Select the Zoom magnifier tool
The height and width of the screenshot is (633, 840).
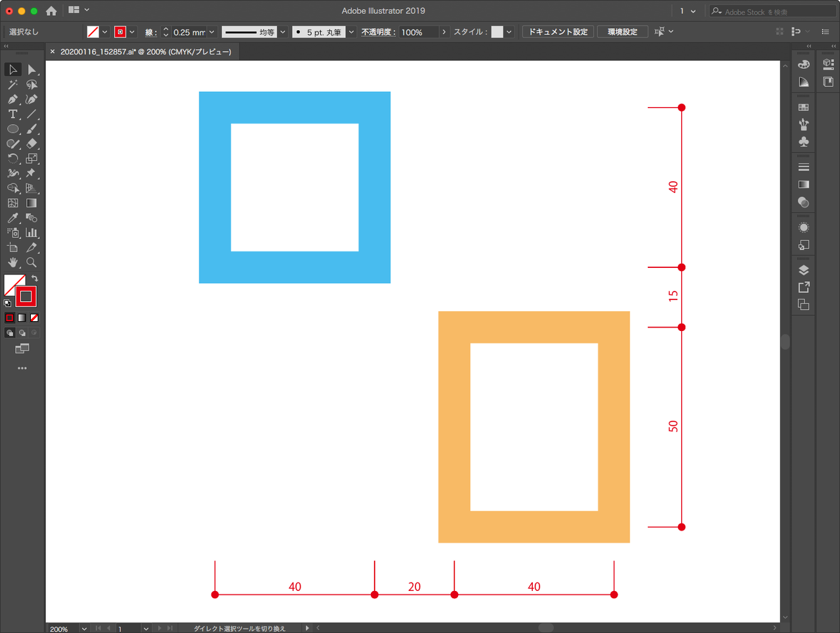point(31,263)
